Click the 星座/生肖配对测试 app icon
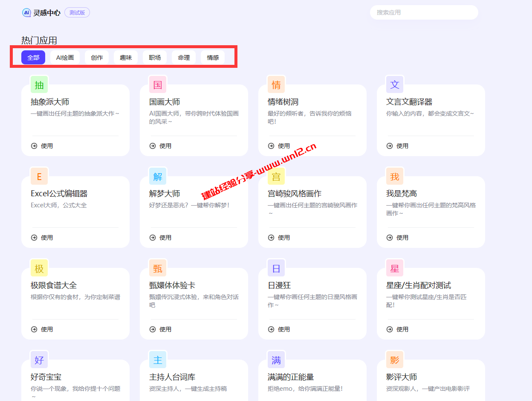The height and width of the screenshot is (401, 532). coord(395,268)
